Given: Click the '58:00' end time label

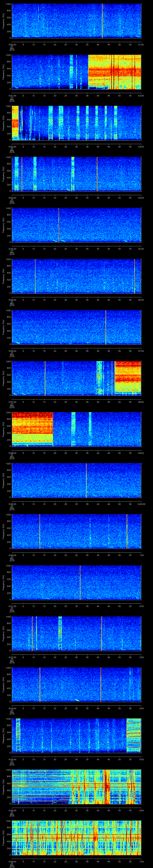Looking at the screenshot, I should tap(141, 402).
